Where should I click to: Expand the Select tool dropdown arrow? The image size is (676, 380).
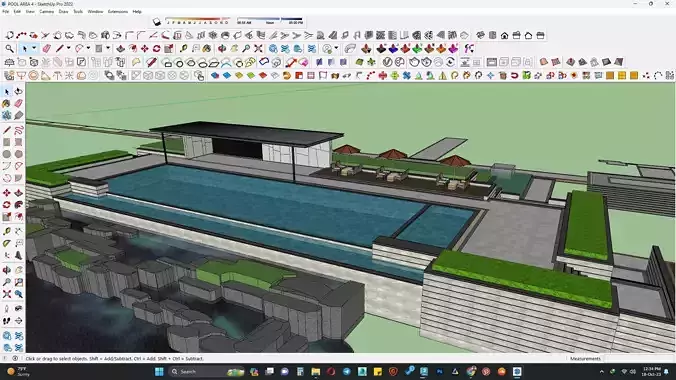(x=34, y=48)
